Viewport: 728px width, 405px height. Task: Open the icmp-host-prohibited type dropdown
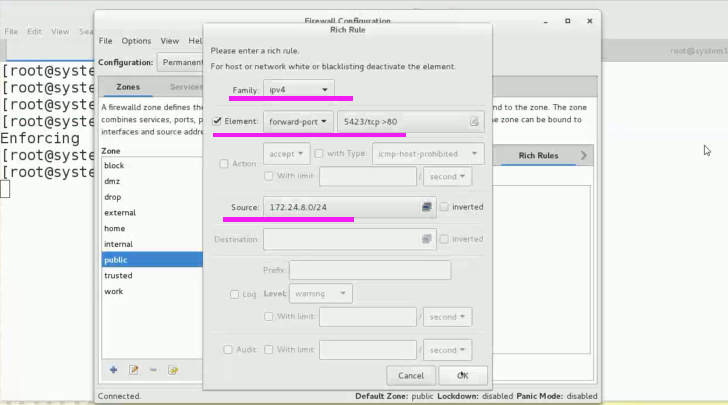click(428, 154)
